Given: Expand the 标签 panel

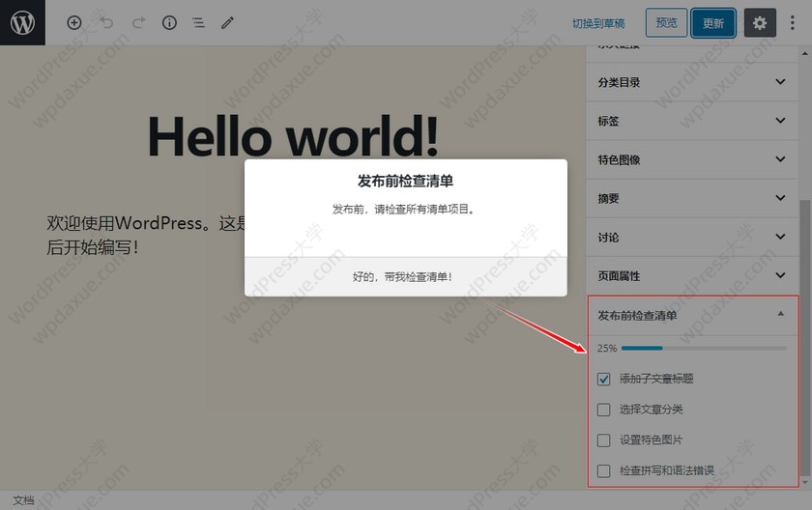Looking at the screenshot, I should 692,121.
